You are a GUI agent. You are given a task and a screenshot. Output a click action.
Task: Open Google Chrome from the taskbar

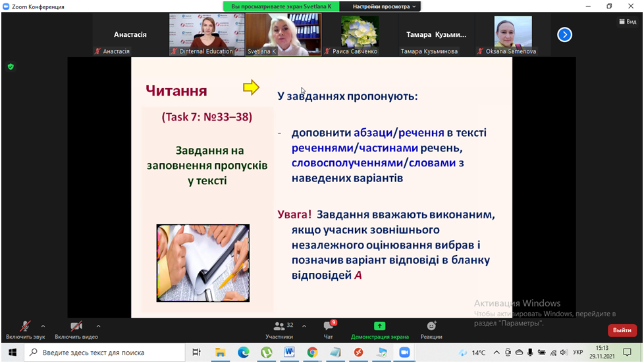tap(312, 352)
